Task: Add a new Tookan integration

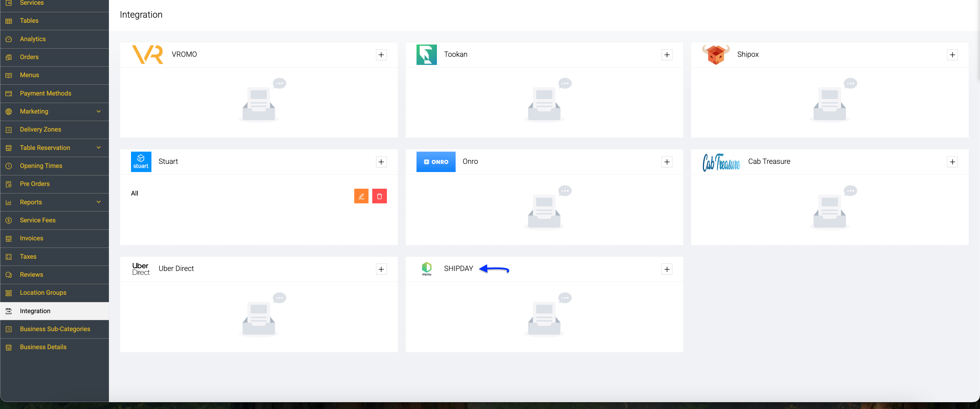Action: pyautogui.click(x=667, y=55)
